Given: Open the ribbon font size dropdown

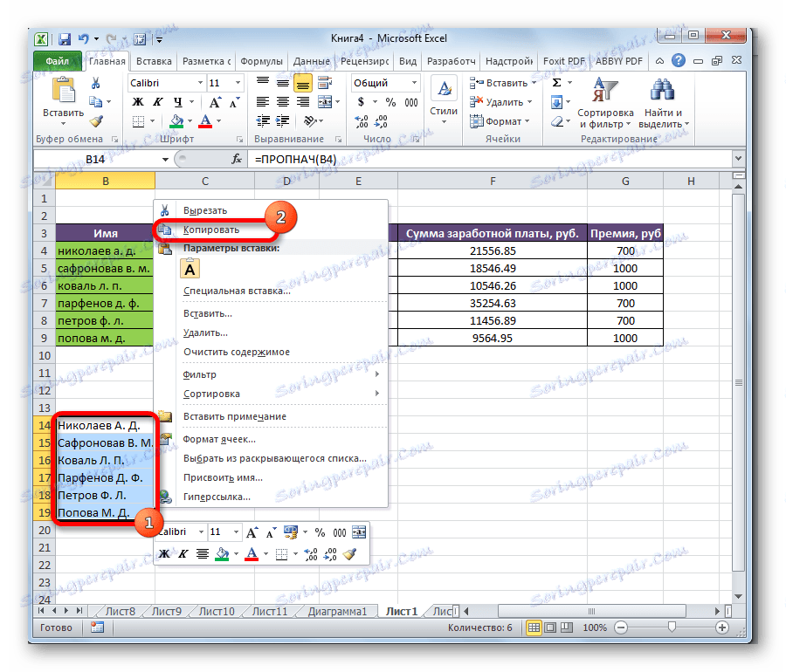Looking at the screenshot, I should 238,83.
